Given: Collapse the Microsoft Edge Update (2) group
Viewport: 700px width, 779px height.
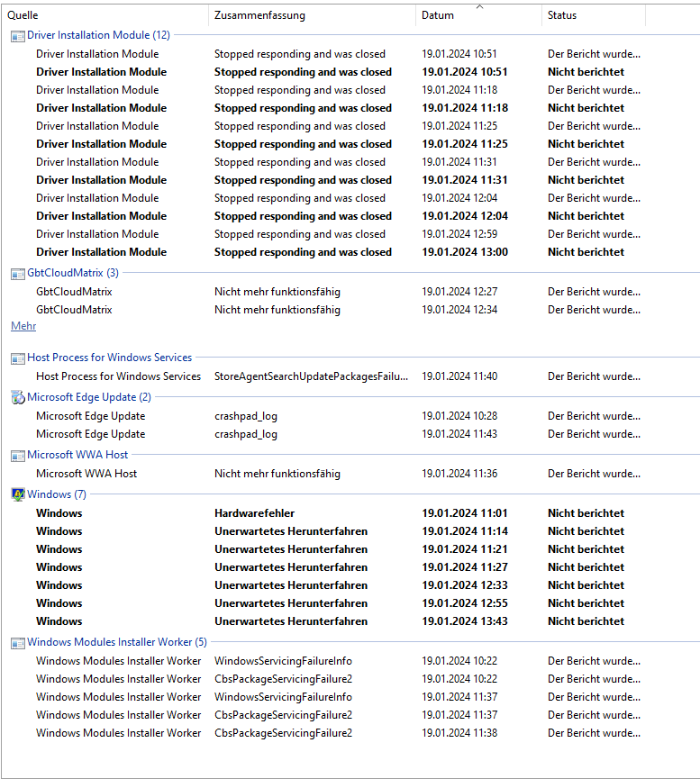Looking at the screenshot, I should tap(89, 397).
